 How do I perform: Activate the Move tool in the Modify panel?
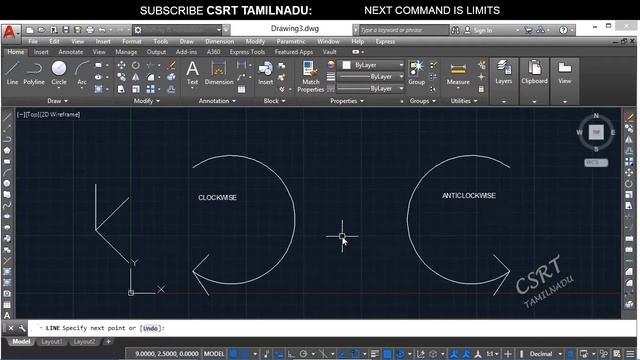point(121,65)
